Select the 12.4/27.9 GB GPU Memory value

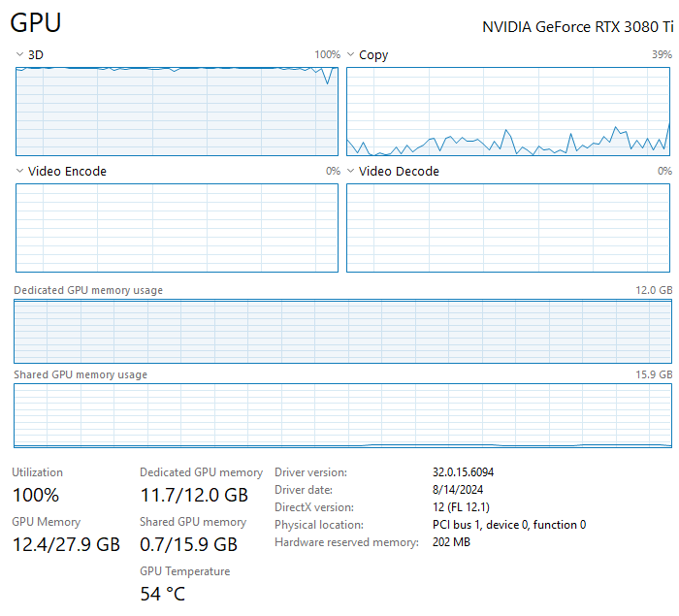[66, 544]
